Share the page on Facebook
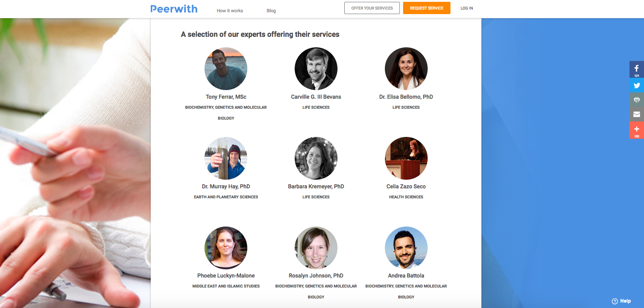 pos(636,69)
